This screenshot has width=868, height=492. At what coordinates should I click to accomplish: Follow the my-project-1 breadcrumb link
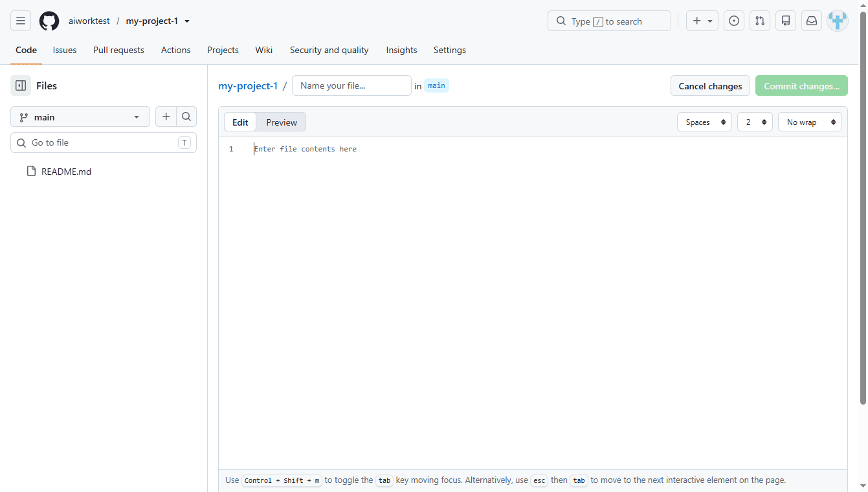[248, 86]
